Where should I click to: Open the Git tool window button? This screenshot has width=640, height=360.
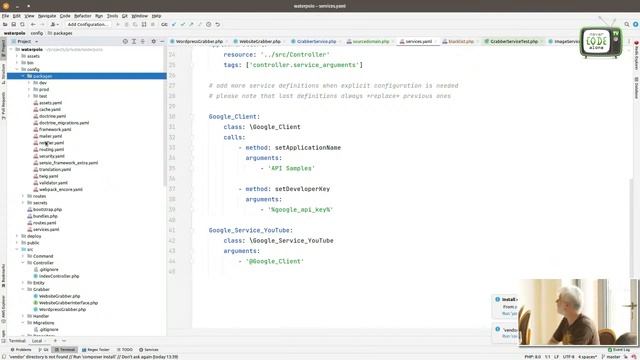point(43,350)
